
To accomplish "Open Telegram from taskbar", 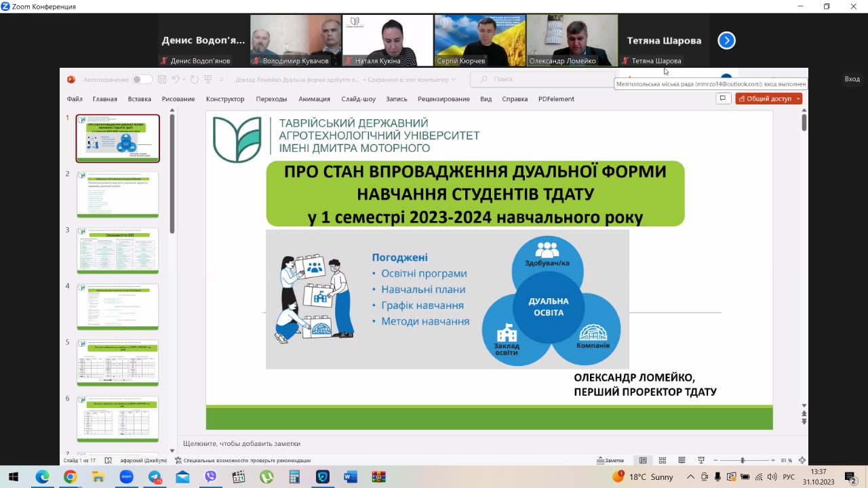I will tap(155, 476).
